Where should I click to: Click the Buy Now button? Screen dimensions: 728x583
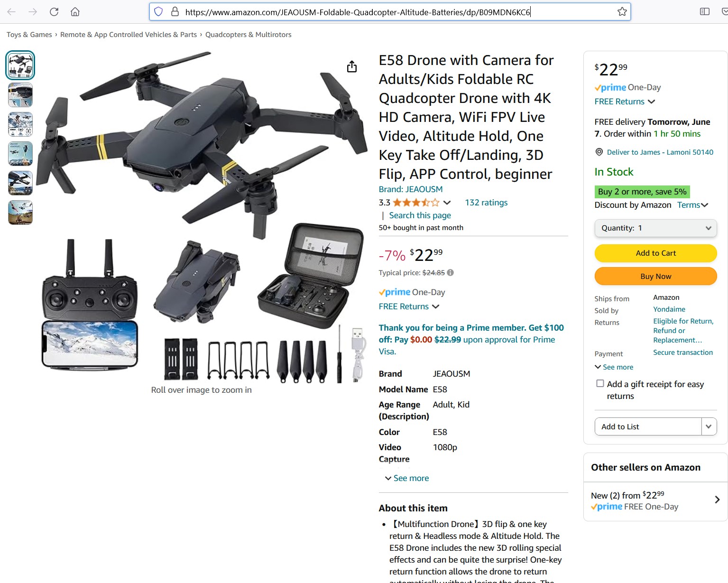pyautogui.click(x=656, y=277)
